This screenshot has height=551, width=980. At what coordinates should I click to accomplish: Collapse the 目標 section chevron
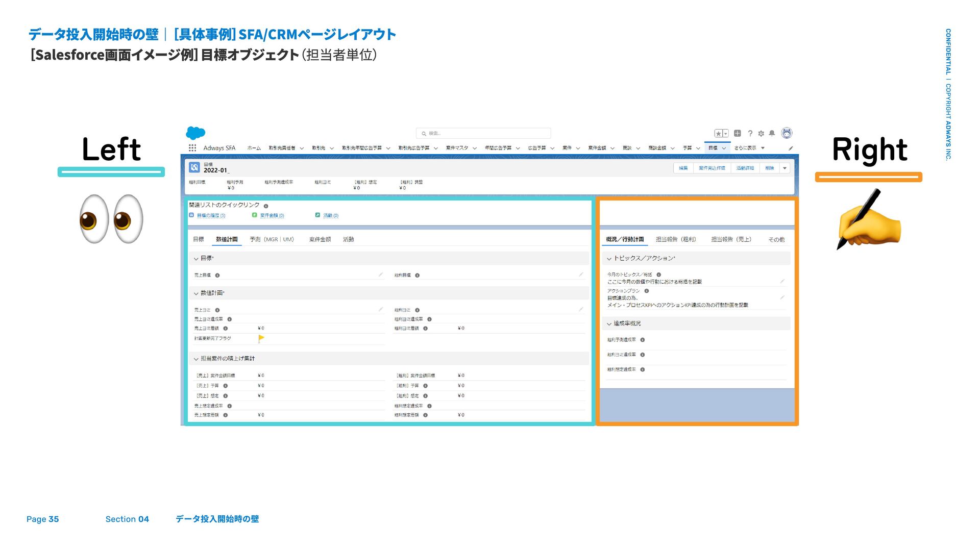click(x=196, y=259)
